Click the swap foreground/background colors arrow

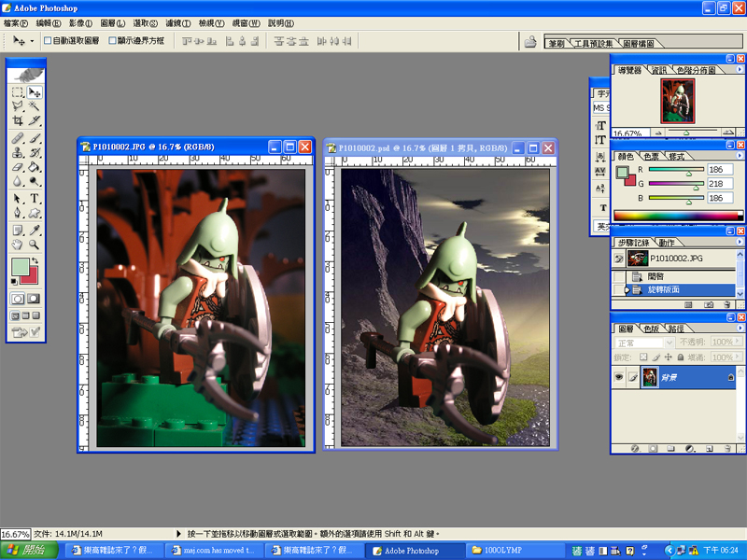pos(36,260)
